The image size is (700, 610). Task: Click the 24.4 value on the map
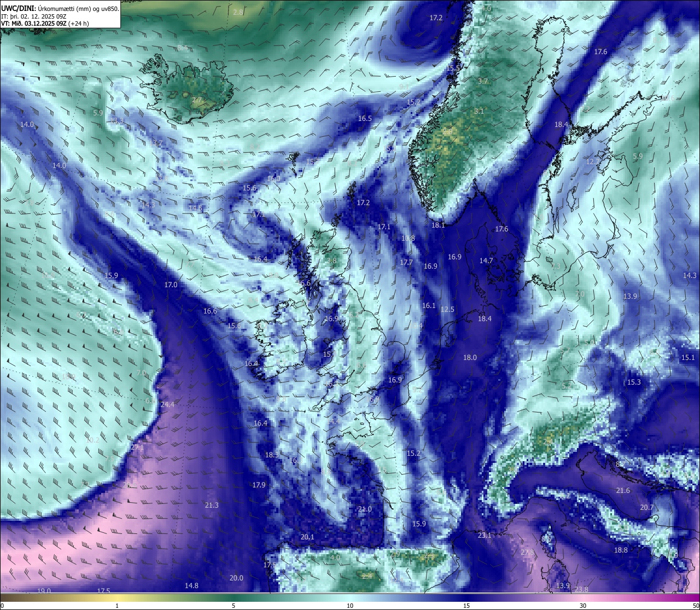pos(167,404)
